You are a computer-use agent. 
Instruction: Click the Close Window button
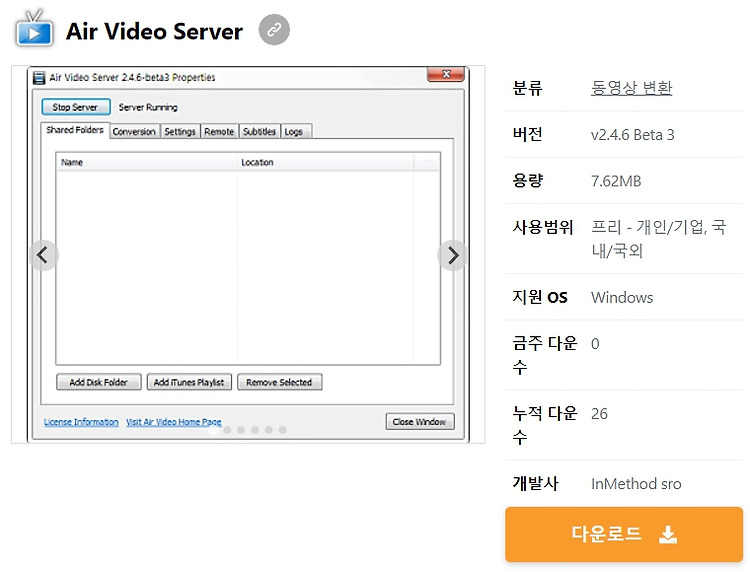pyautogui.click(x=419, y=422)
